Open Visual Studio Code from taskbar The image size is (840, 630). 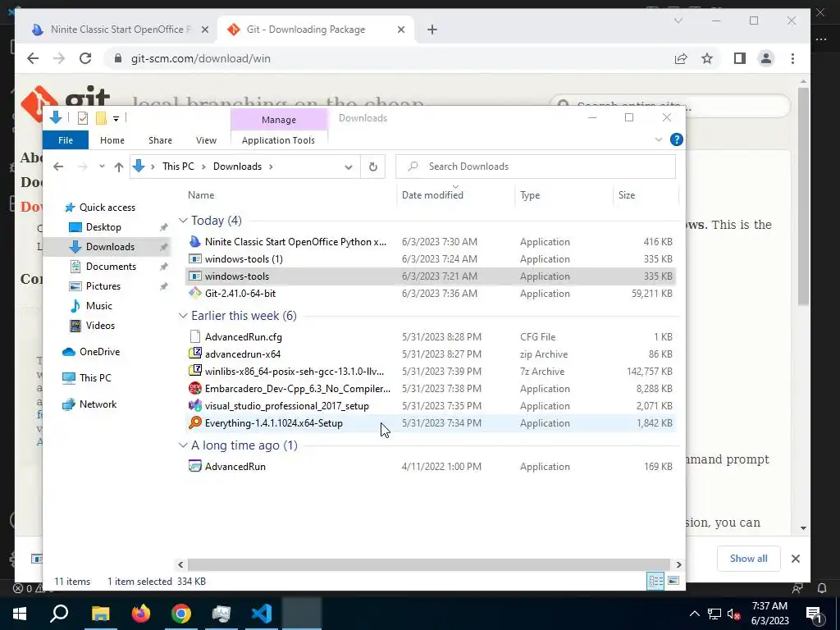click(x=262, y=614)
